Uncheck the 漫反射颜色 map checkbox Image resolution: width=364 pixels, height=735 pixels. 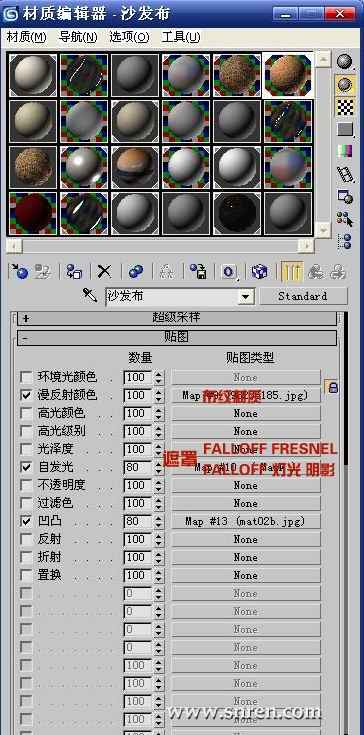[26, 395]
